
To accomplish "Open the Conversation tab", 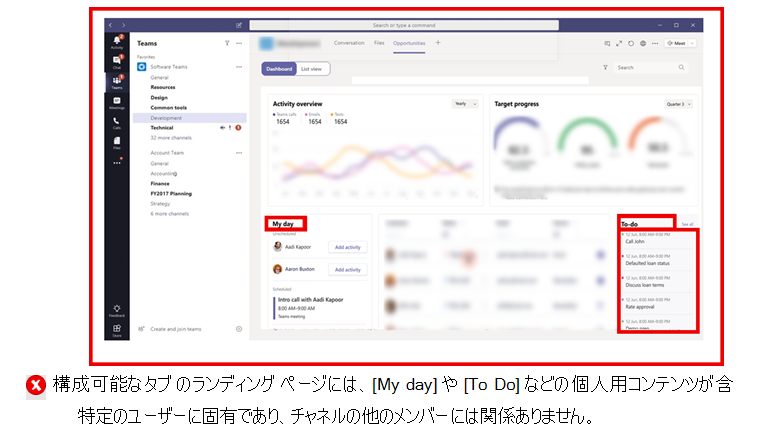I will [349, 43].
